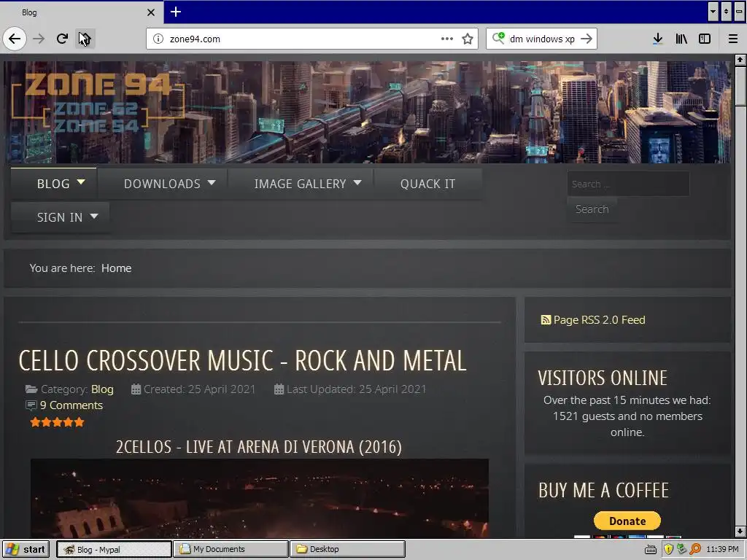
Task: Expand the IMAGE GALLERY dropdown arrow
Action: [x=357, y=182]
